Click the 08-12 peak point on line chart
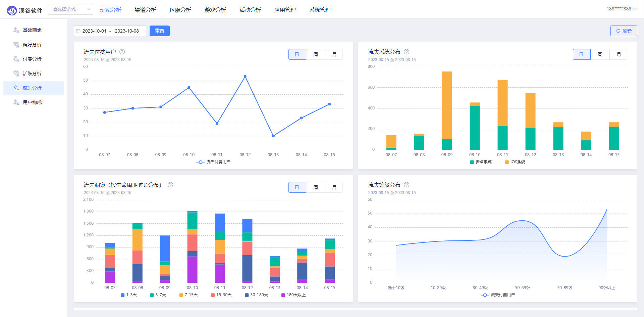The height and width of the screenshot is (317, 644). (245, 77)
